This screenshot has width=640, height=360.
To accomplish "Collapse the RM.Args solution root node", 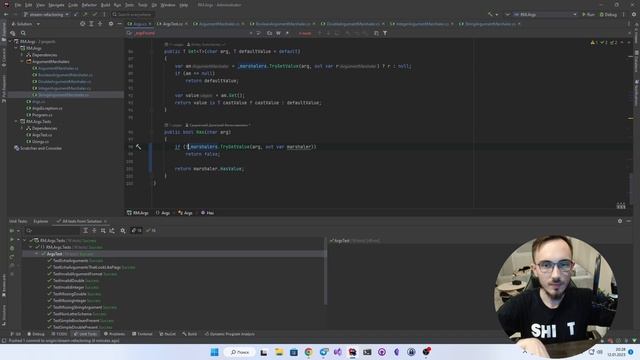I will [10, 42].
